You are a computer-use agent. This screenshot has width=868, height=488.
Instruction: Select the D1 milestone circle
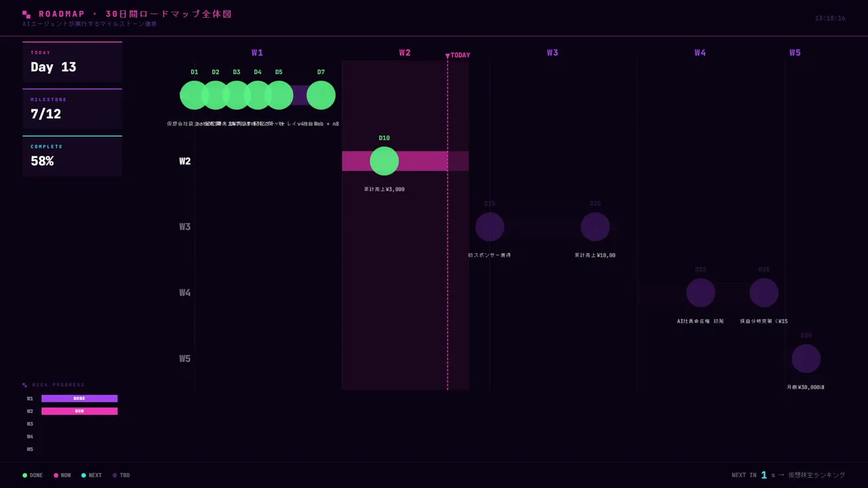pos(194,95)
